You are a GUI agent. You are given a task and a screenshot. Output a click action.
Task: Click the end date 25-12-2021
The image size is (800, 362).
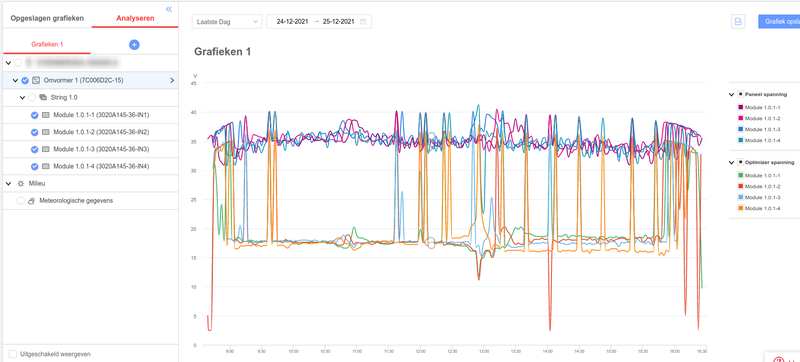click(338, 22)
